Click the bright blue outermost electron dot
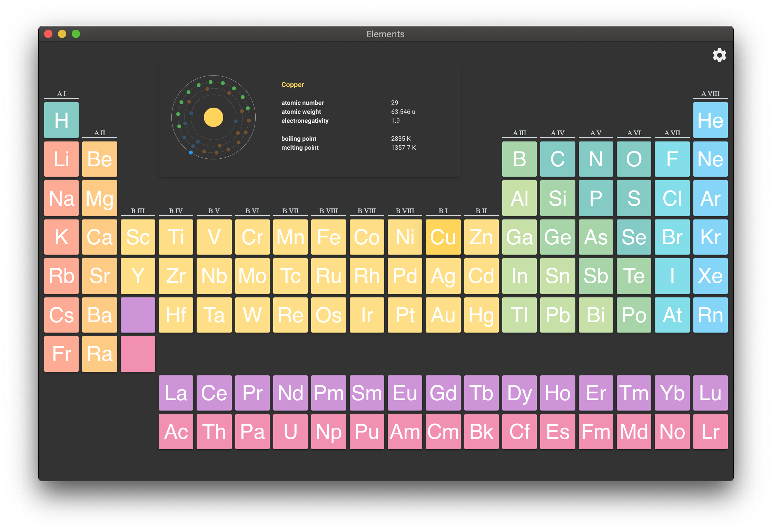This screenshot has height=532, width=772. [191, 152]
